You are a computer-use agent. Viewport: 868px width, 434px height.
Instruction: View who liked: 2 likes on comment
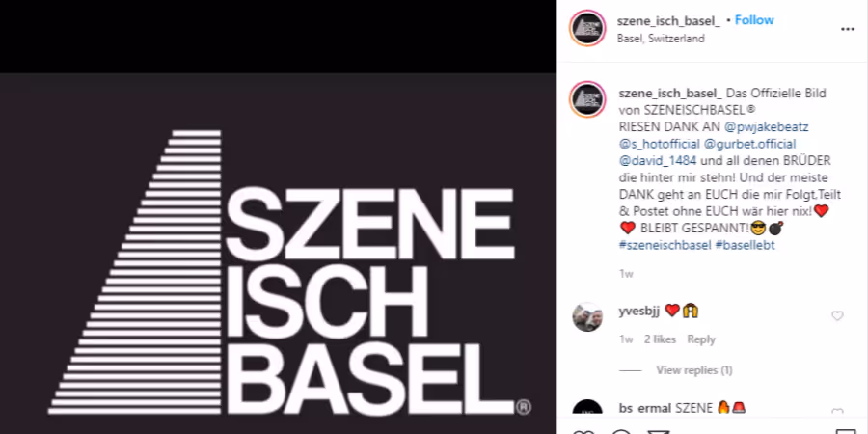660,339
